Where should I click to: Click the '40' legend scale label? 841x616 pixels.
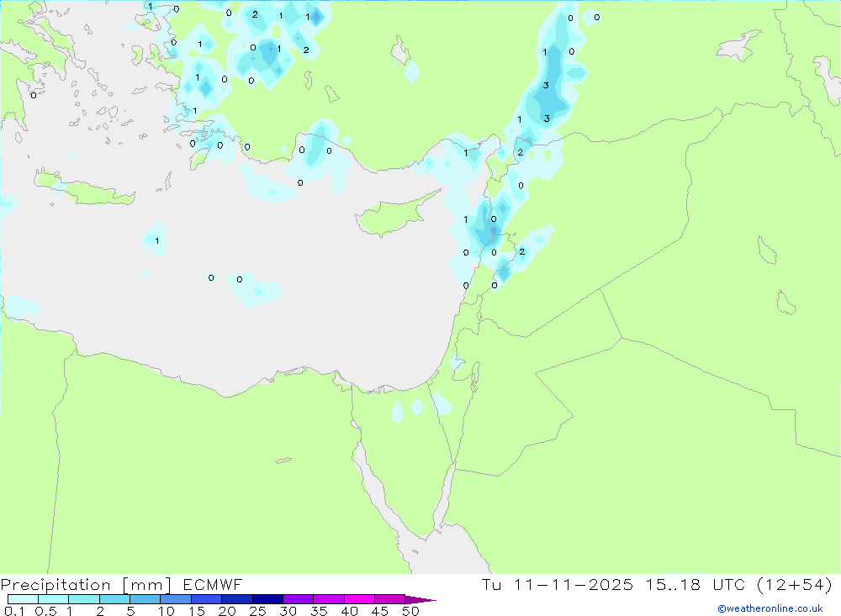coord(349,611)
